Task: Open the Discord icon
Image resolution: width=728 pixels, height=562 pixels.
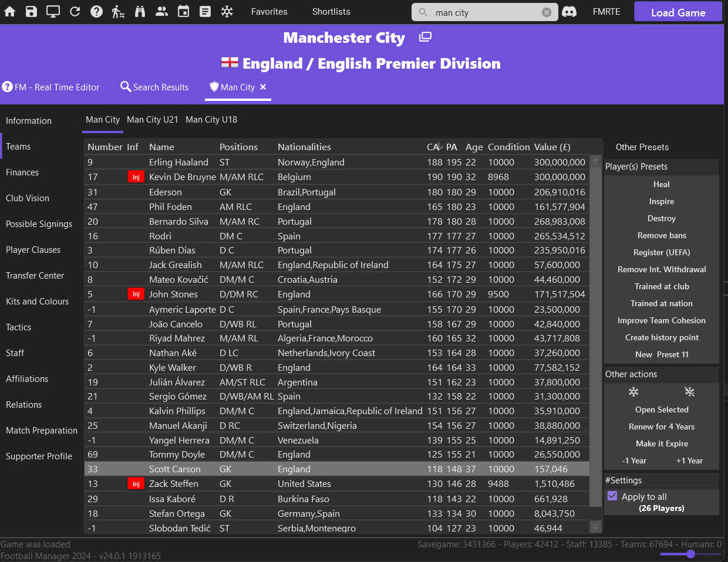Action: 569,12
